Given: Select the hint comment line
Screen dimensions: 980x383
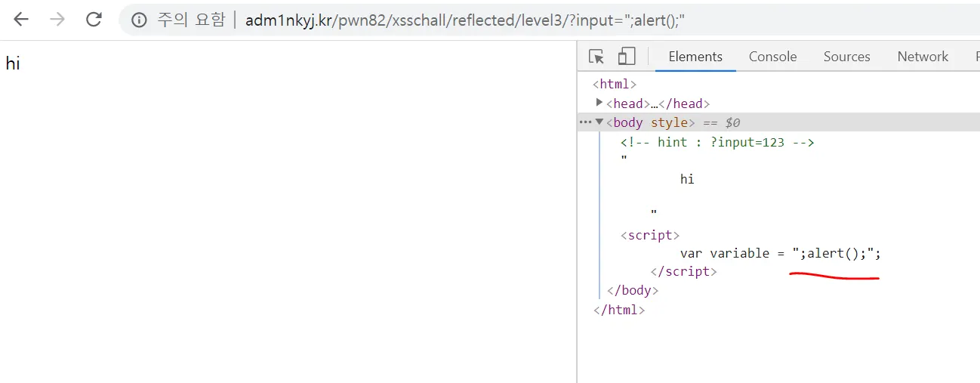Looking at the screenshot, I should point(717,142).
